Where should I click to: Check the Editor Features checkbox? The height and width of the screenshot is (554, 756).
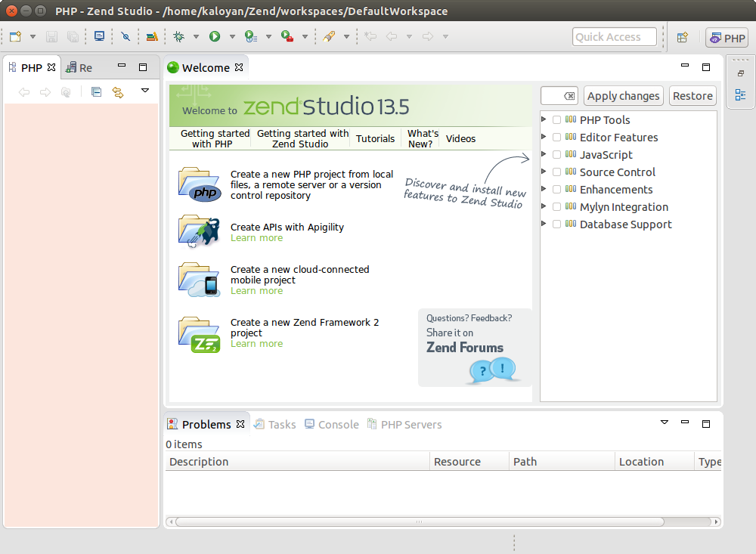coord(556,138)
